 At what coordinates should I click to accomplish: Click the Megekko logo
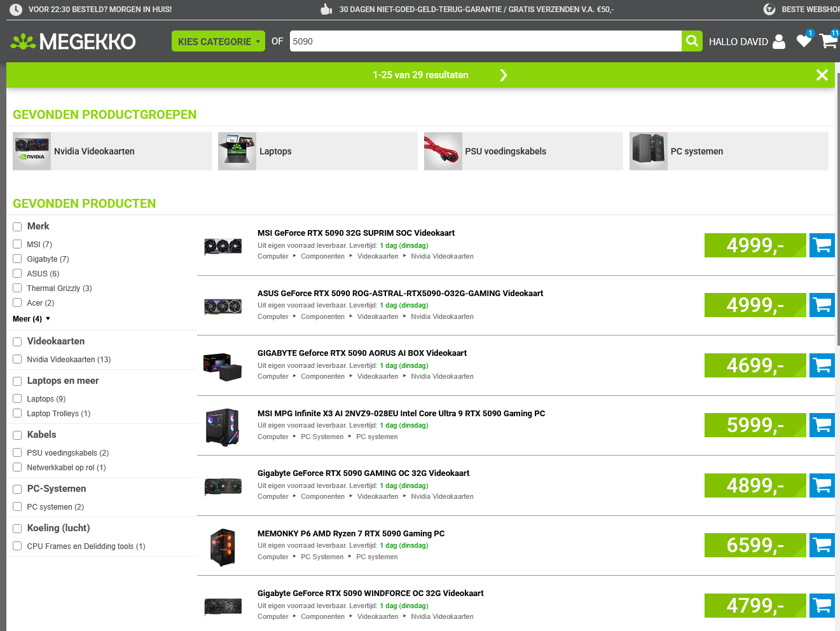[73, 41]
